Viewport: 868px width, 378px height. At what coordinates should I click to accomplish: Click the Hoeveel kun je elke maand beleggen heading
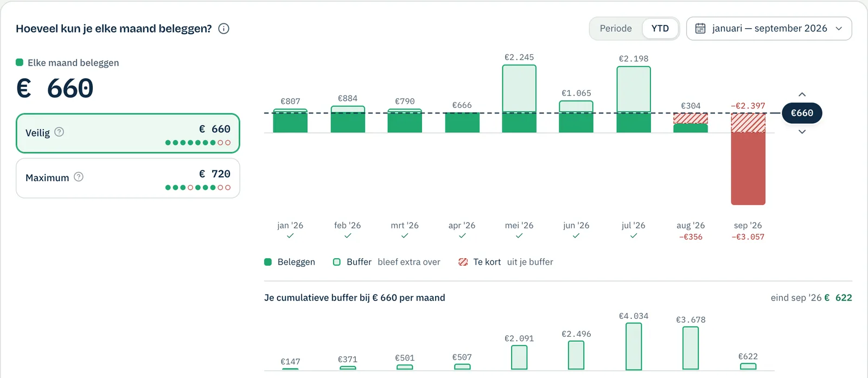tap(114, 29)
